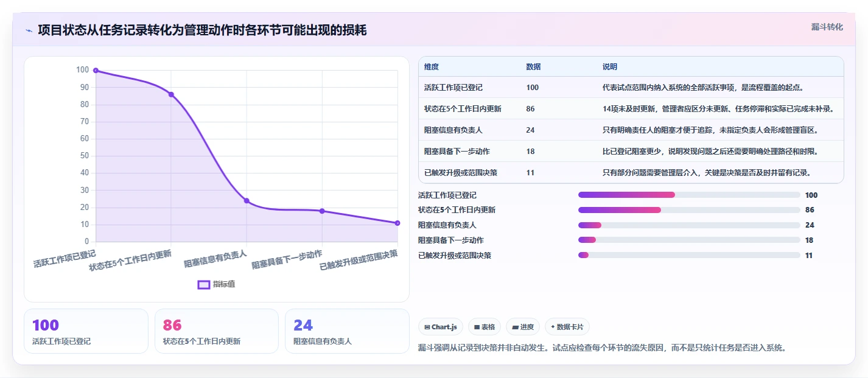This screenshot has height=378, width=868.
Task: Click the description starting 14项未及时更新
Action: 718,109
